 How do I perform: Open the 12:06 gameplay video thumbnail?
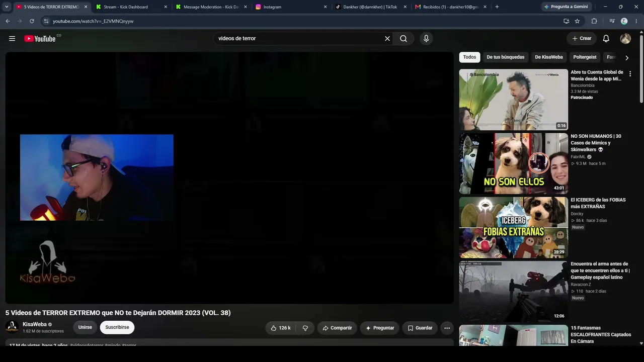(514, 291)
